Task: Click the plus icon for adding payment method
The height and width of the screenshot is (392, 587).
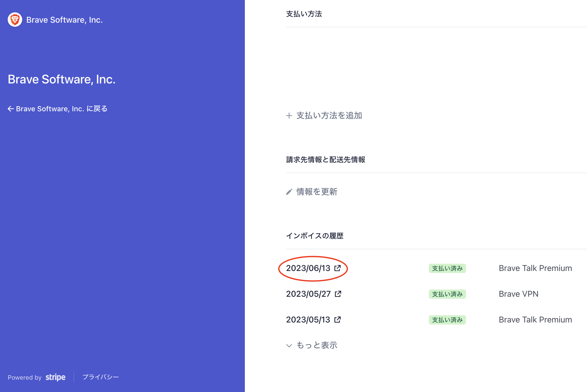Action: (x=289, y=116)
